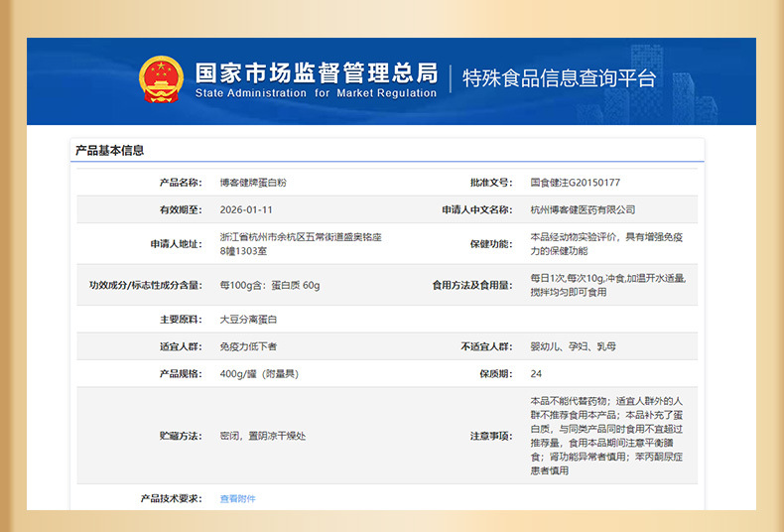Click applicant name 杭州博客健医药有限公司
This screenshot has width=784, height=532.
click(583, 210)
